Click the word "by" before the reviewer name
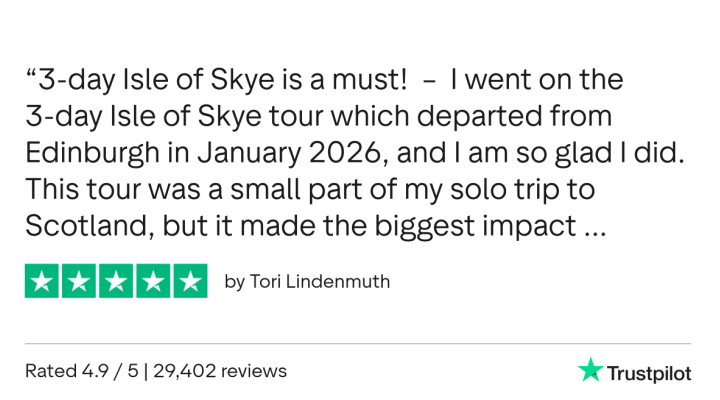 (x=235, y=282)
